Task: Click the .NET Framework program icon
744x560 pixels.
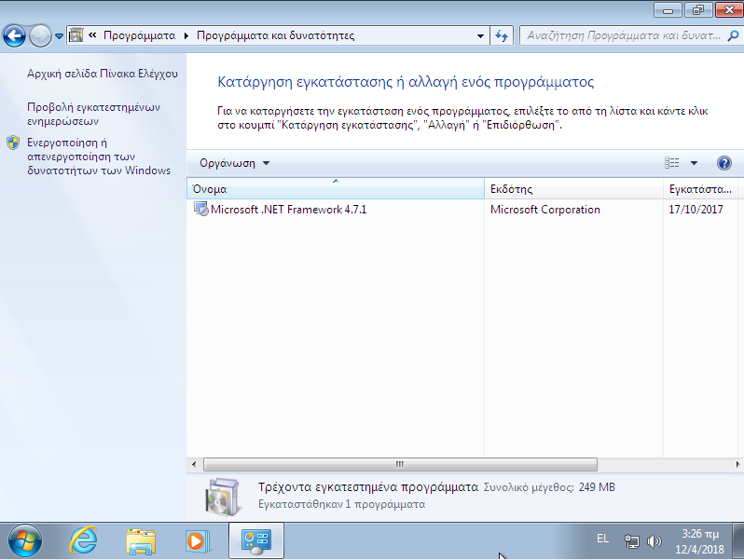Action: (x=201, y=209)
